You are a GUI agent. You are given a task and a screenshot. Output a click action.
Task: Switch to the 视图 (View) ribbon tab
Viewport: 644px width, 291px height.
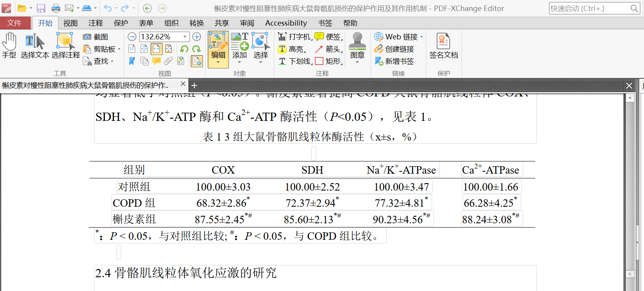coord(71,23)
